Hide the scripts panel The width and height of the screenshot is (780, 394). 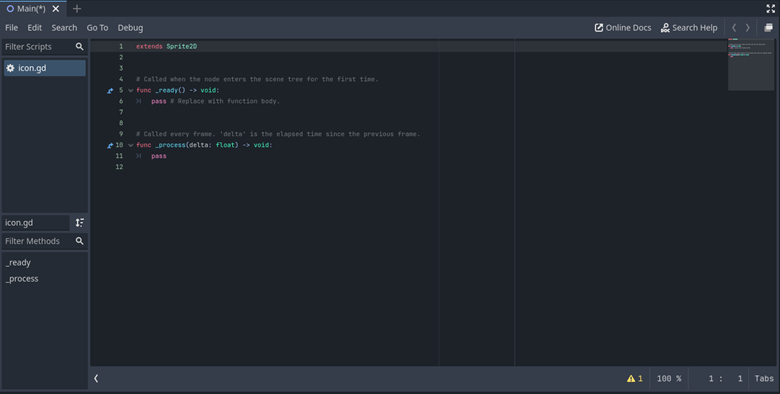[x=96, y=379]
